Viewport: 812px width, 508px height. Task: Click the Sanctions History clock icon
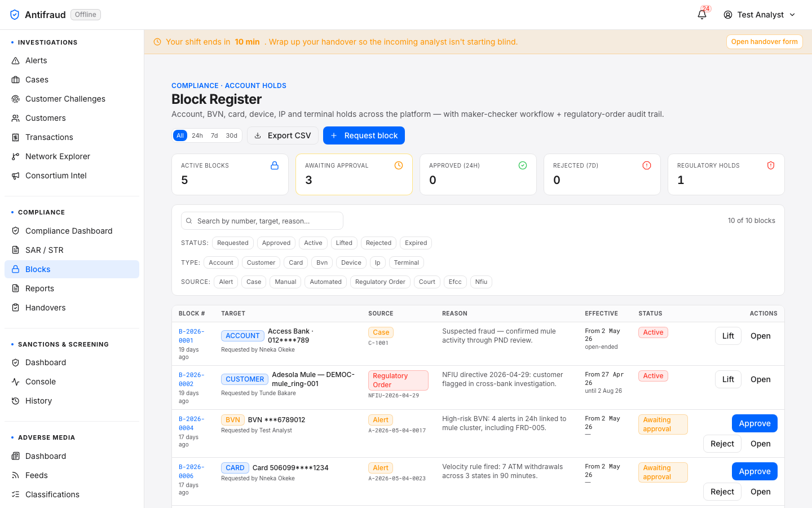click(16, 401)
